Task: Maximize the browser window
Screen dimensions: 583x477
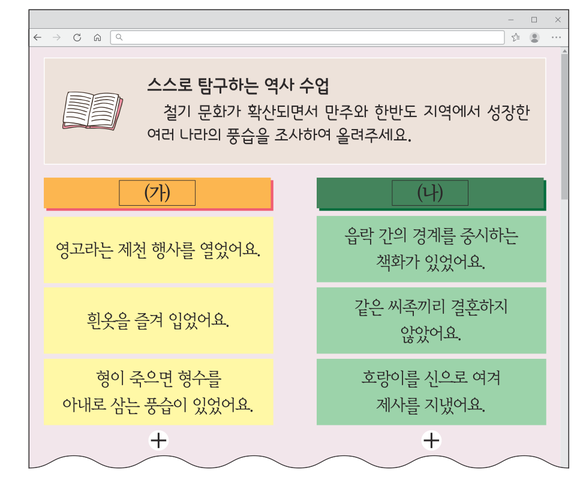Action: point(534,20)
